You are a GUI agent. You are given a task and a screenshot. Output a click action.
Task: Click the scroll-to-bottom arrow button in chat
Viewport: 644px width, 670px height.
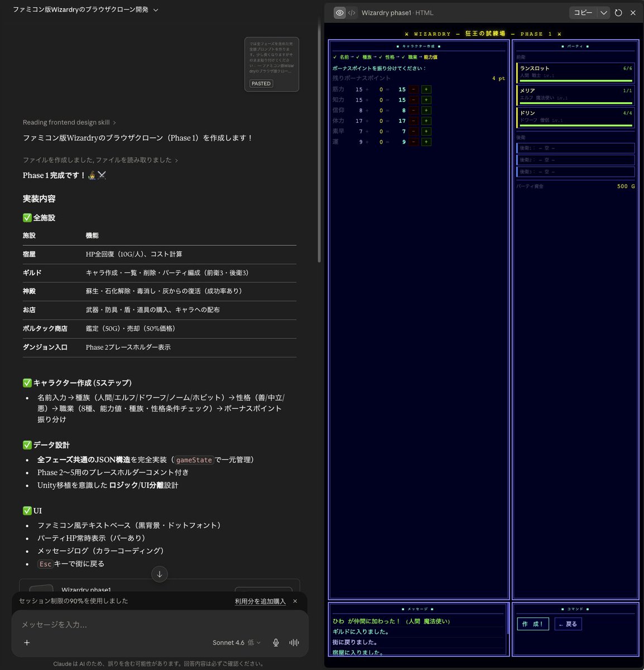point(160,574)
